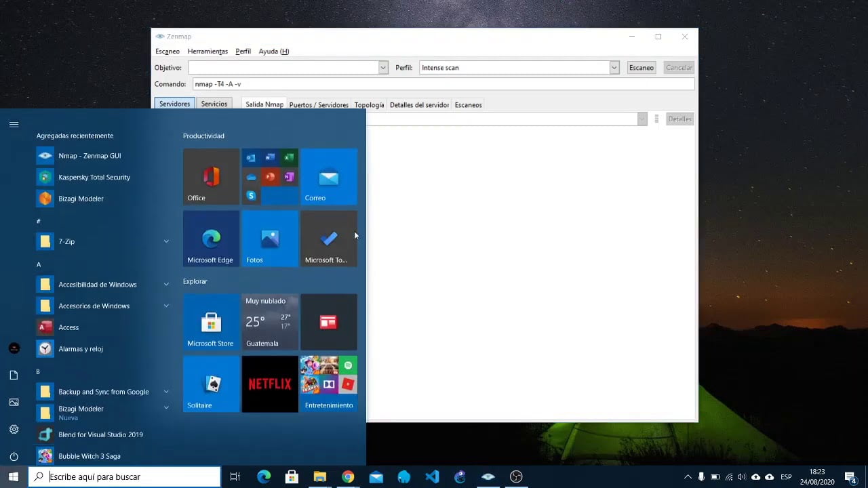Image resolution: width=868 pixels, height=488 pixels.
Task: Open the Netflix tile
Action: [270, 384]
